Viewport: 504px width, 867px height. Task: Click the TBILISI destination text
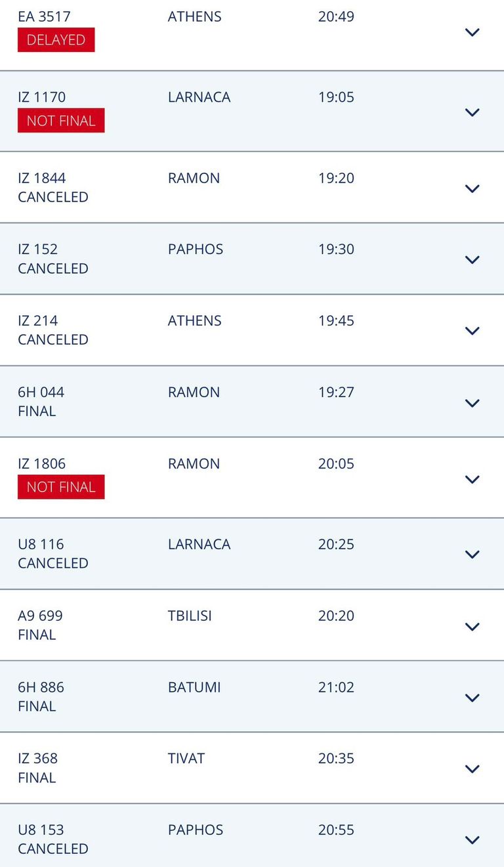(190, 616)
